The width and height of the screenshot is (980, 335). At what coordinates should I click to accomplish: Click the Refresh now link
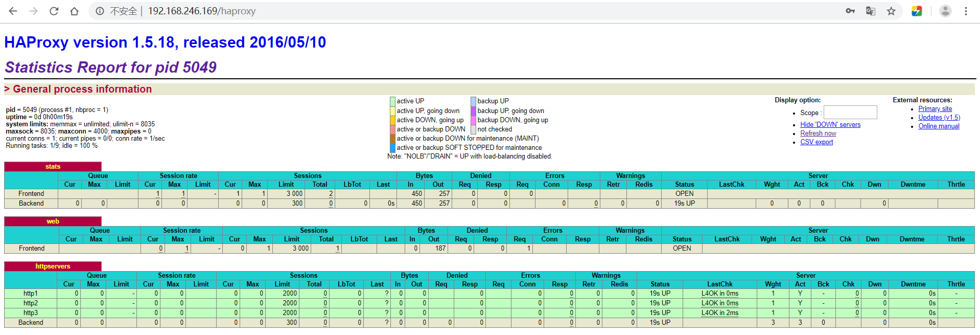click(x=818, y=133)
